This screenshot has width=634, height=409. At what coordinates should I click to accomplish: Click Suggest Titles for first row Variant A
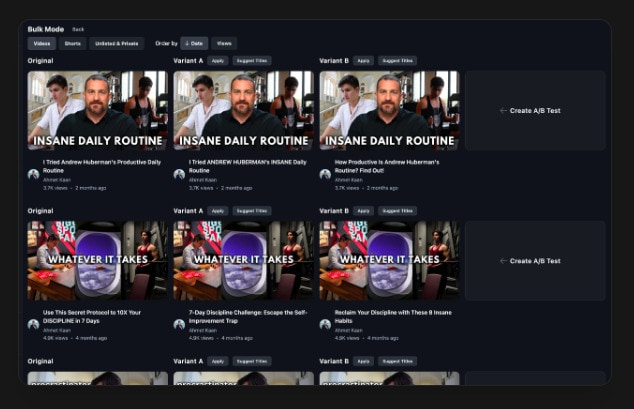[251, 61]
